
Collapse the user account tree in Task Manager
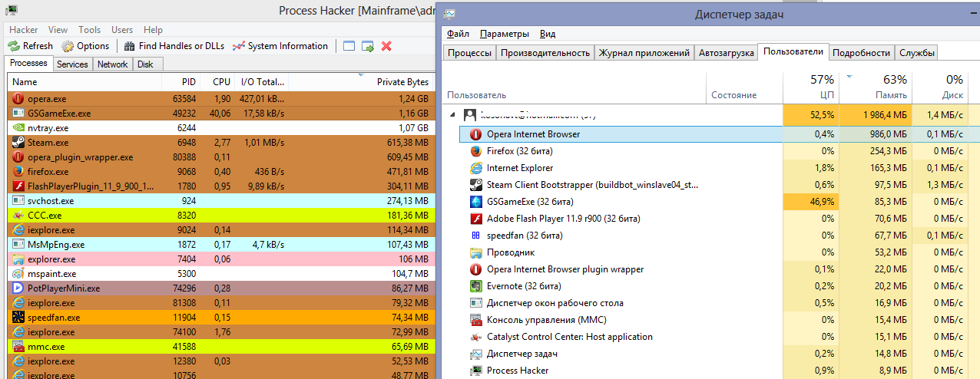click(x=452, y=114)
